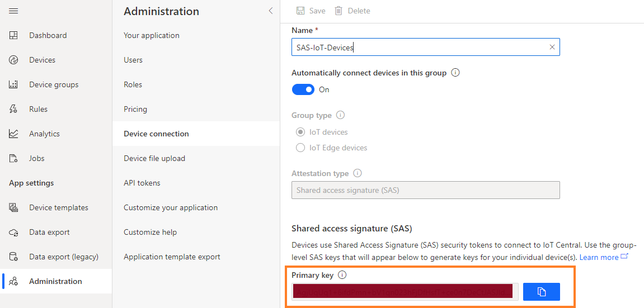This screenshot has height=308, width=644.
Task: Click the Jobs sidebar icon
Action: 14,158
